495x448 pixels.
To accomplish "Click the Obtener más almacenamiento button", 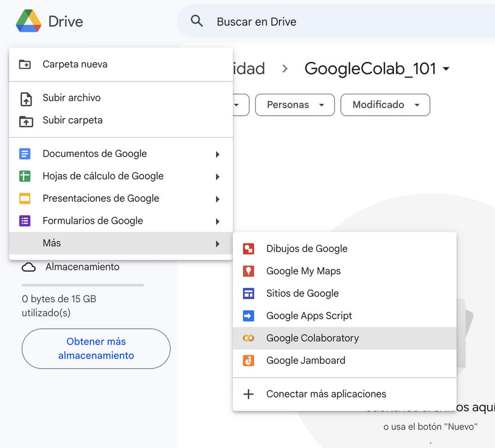I will click(96, 349).
